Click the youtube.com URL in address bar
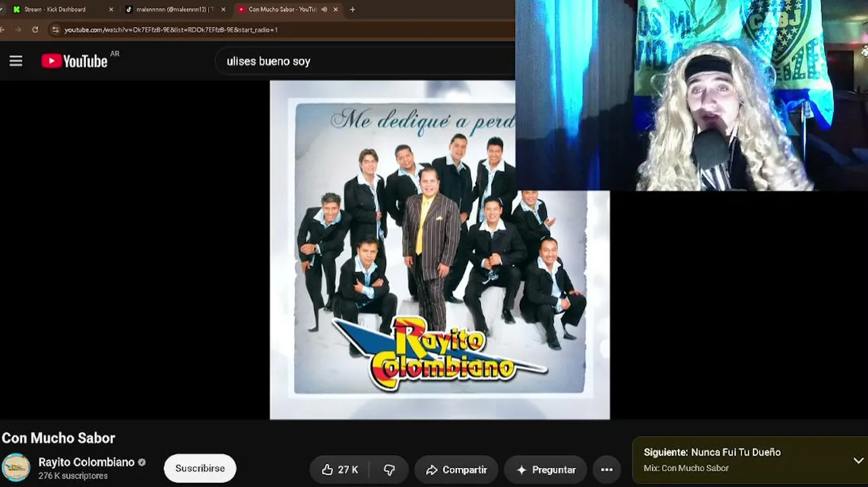This screenshot has height=487, width=868. pos(171,30)
